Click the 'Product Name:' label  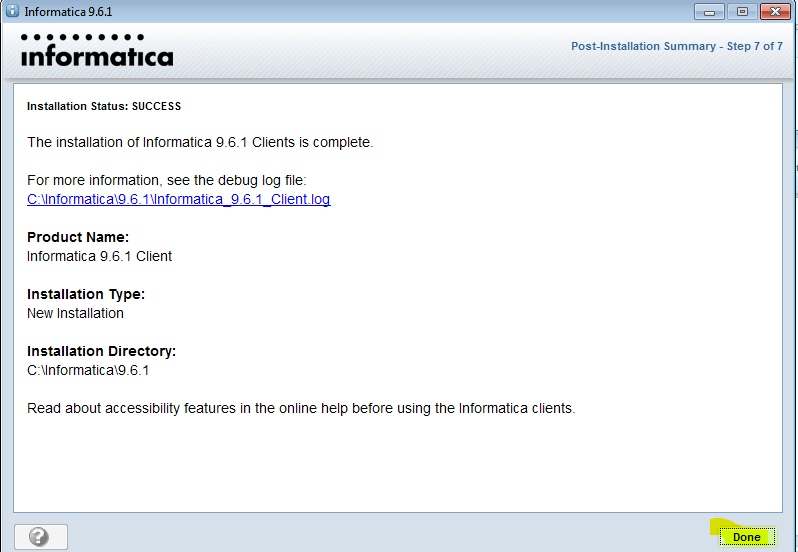[78, 238]
